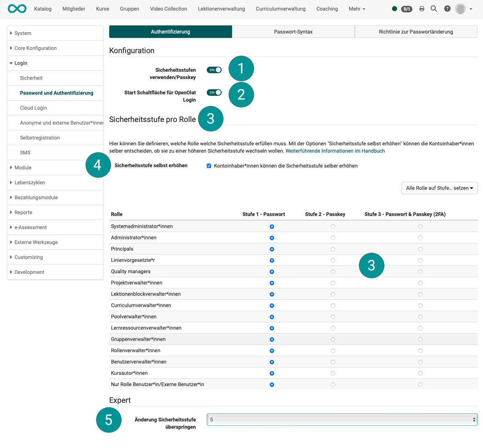
Task: Click the green online status dot
Action: 395,8
